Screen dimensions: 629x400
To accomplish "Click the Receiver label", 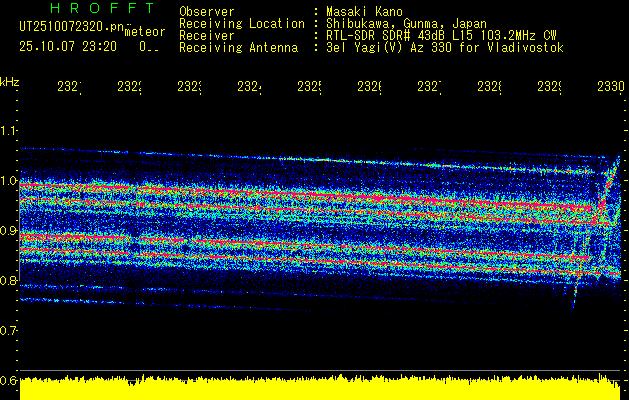I will 207,36.
